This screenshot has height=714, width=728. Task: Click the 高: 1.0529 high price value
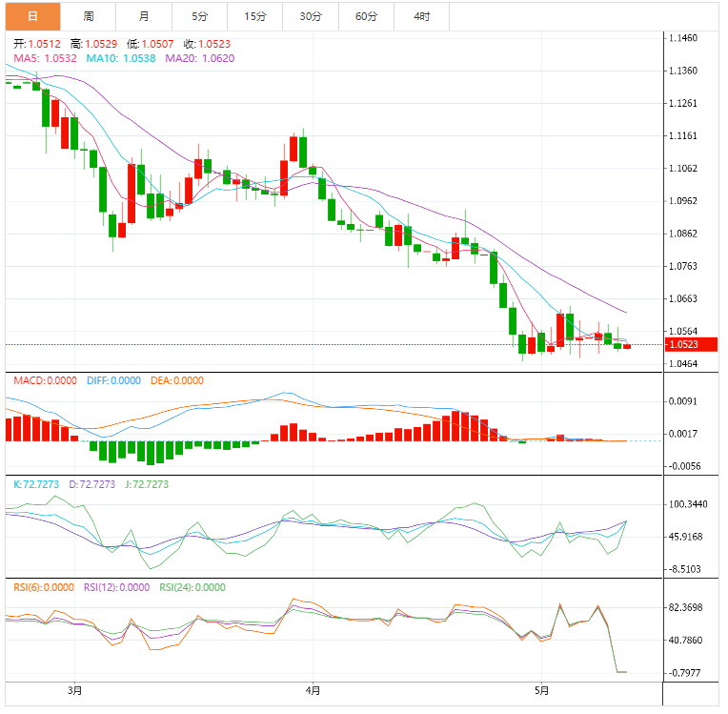[x=93, y=44]
